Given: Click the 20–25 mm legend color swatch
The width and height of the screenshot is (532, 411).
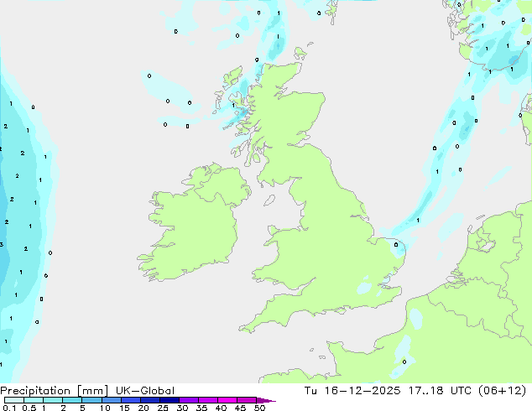Looking at the screenshot, I should pos(150,400).
